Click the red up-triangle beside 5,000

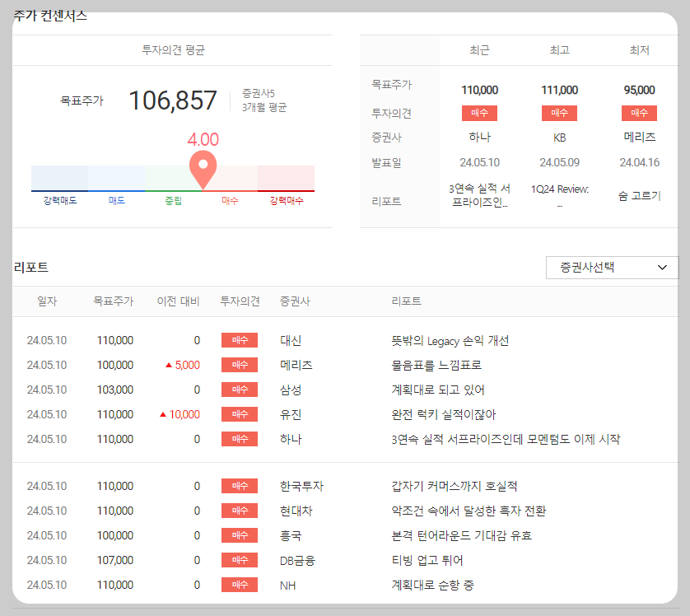click(169, 365)
